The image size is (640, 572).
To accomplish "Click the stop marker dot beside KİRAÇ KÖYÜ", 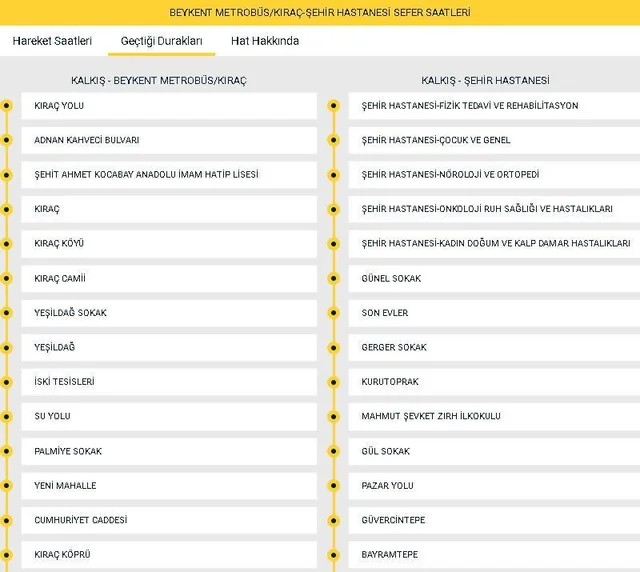I will [x=7, y=244].
